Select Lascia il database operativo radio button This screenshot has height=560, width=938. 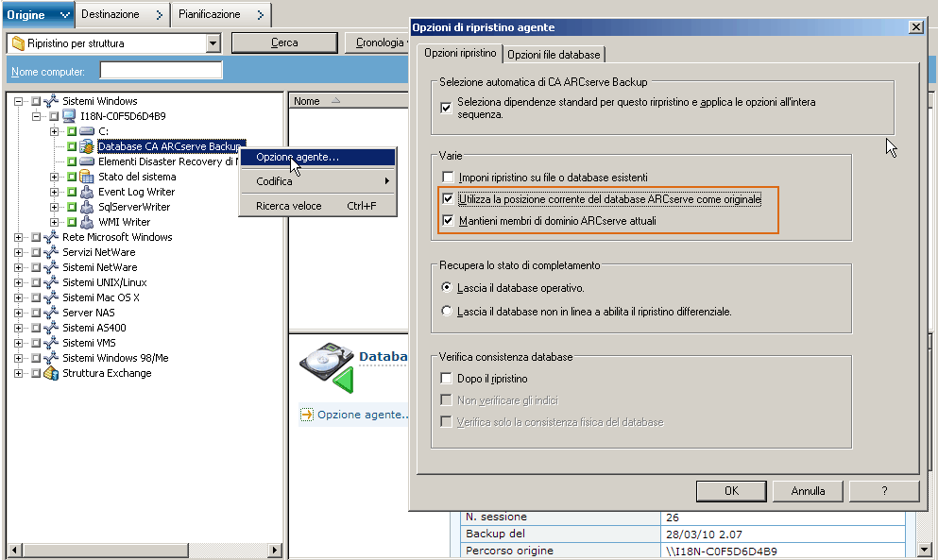[446, 287]
